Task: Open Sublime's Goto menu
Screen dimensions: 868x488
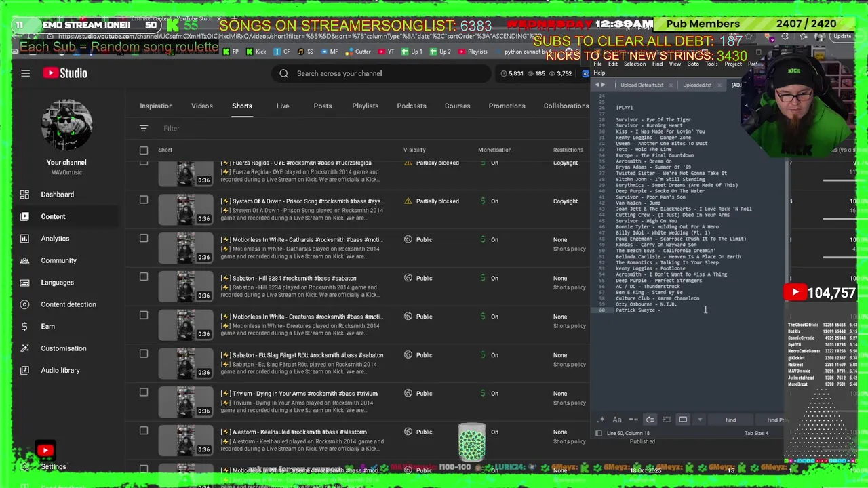Action: (693, 64)
